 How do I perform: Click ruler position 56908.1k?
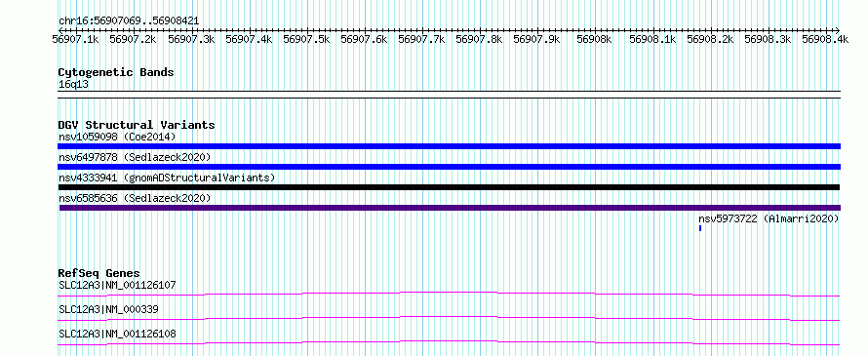[x=652, y=39]
